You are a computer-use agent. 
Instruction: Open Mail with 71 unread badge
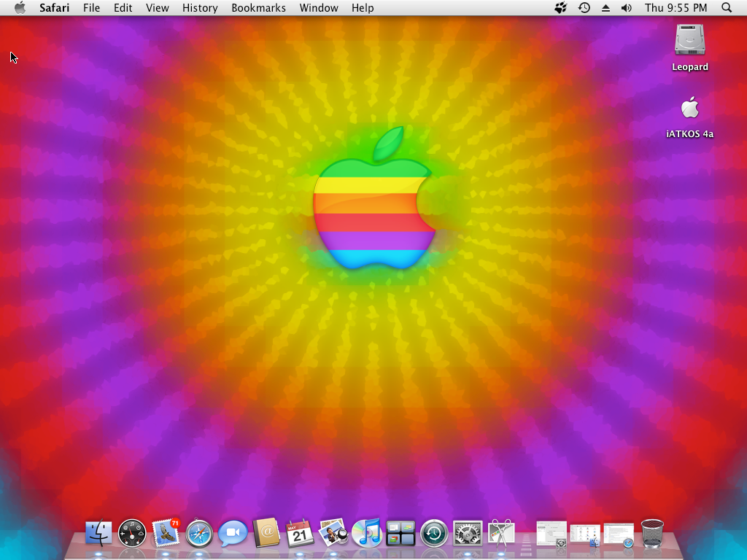coord(166,532)
